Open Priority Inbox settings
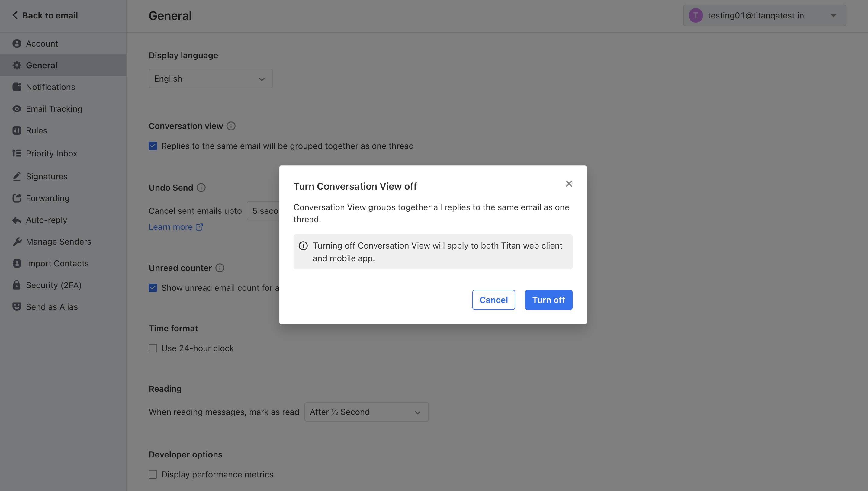Viewport: 868px width, 491px height. pyautogui.click(x=63, y=153)
